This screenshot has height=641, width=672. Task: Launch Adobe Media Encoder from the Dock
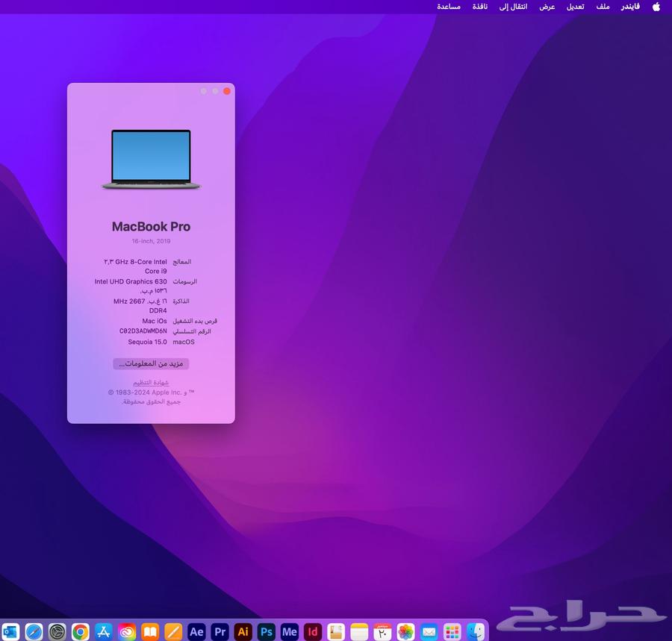point(289,631)
